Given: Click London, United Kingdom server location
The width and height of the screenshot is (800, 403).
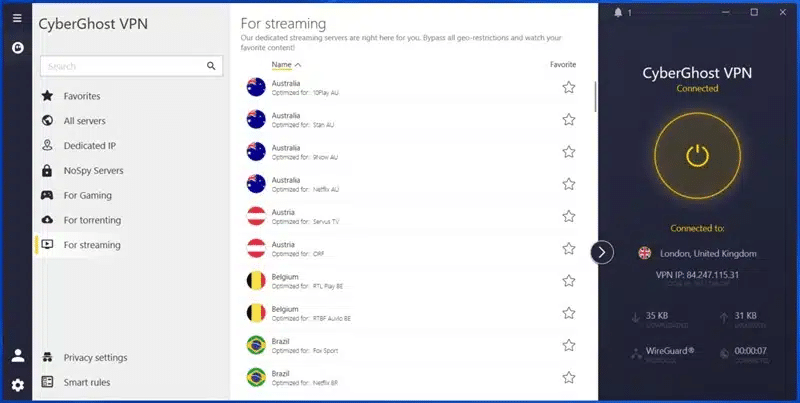Looking at the screenshot, I should tap(708, 254).
